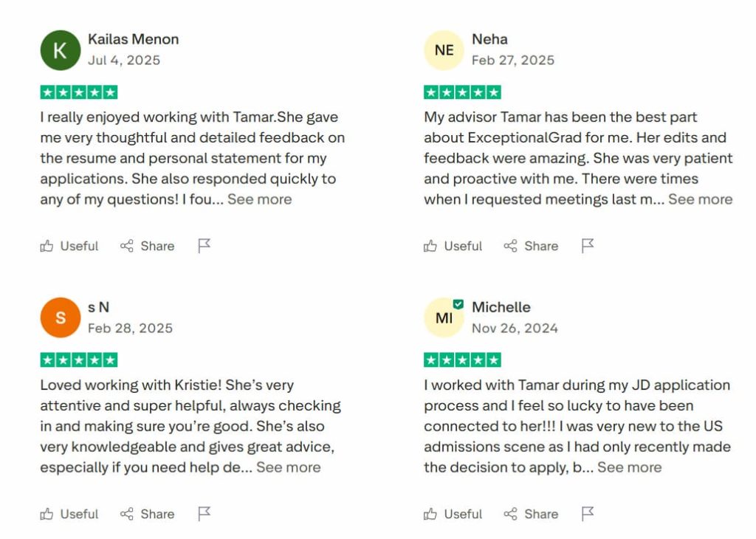756x539 pixels.
Task: Mark Kailas Menon's review as Useful
Action: tap(69, 246)
